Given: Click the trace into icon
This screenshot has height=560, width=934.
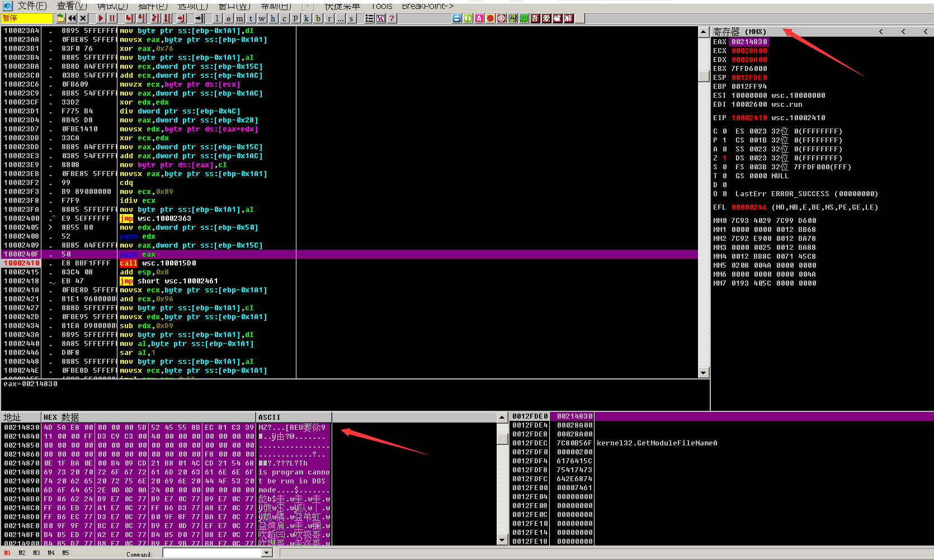Looking at the screenshot, I should point(155,18).
